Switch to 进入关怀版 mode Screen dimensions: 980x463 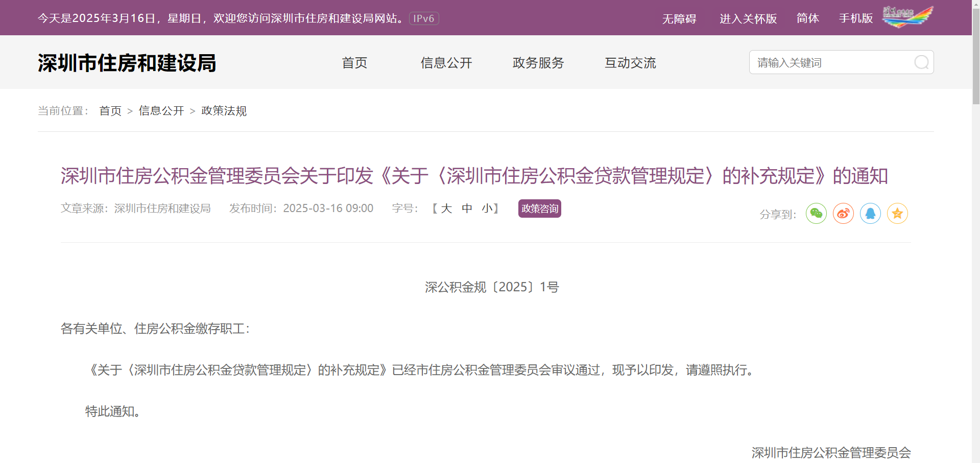(748, 19)
